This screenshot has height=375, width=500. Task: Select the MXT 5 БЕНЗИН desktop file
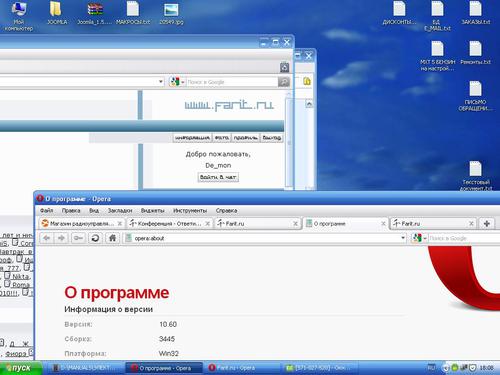437,56
